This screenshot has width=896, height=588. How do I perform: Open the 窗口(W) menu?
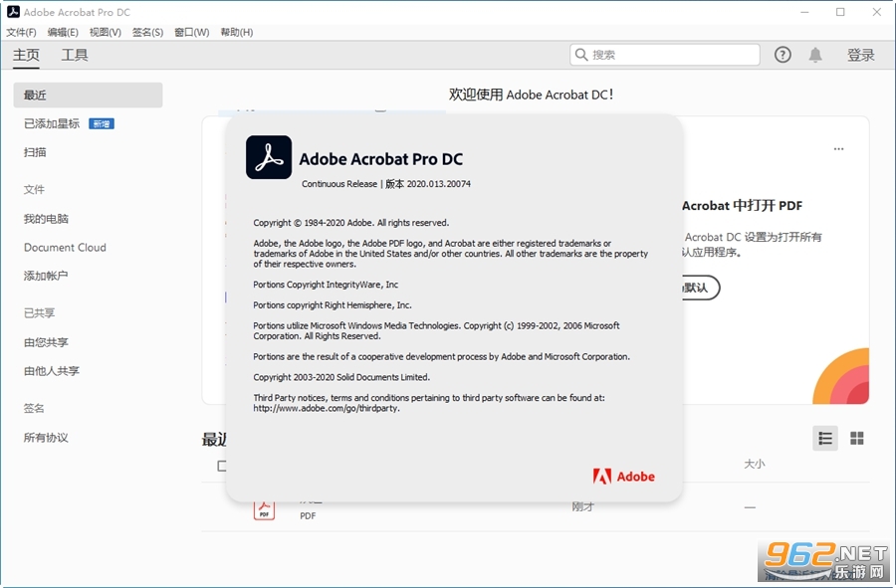(x=191, y=33)
